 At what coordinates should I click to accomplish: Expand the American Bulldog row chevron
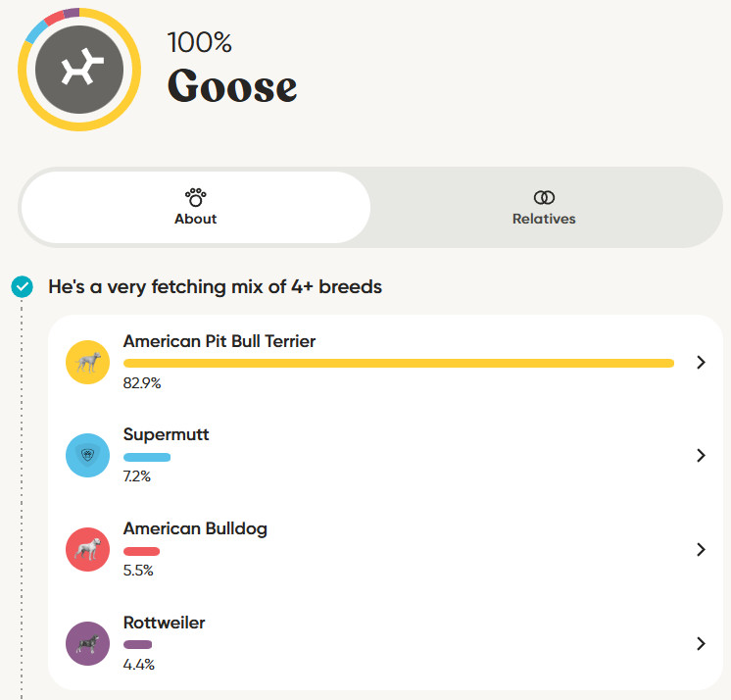coord(701,549)
